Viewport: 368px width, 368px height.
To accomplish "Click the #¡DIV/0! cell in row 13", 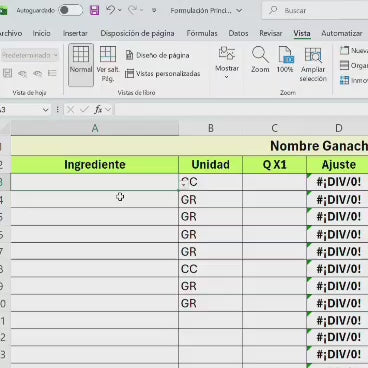I will (337, 354).
